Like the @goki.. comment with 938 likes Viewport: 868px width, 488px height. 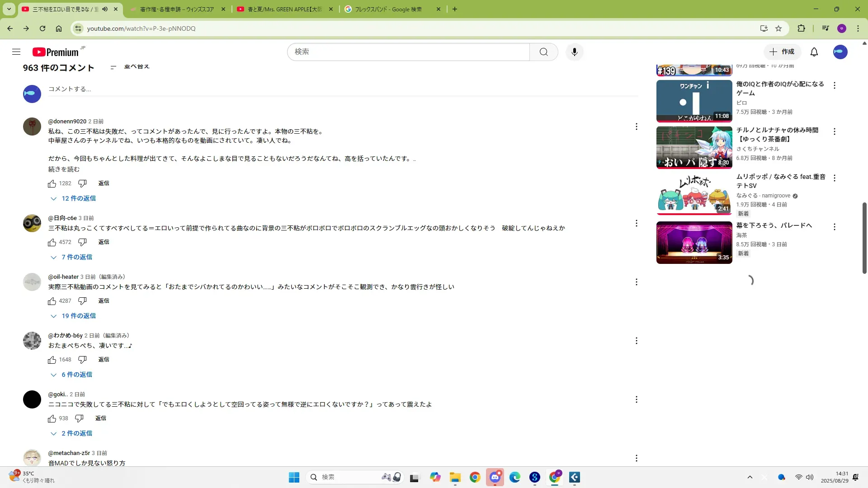pos(52,418)
